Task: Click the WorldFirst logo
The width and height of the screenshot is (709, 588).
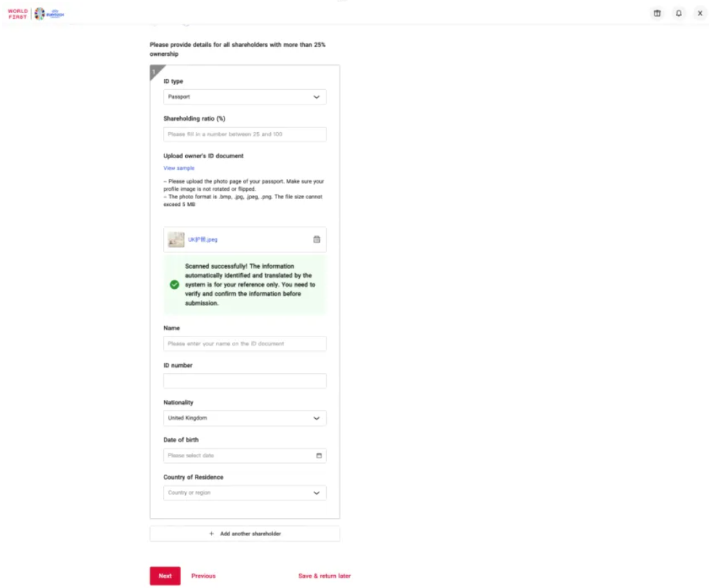Action: pyautogui.click(x=18, y=13)
